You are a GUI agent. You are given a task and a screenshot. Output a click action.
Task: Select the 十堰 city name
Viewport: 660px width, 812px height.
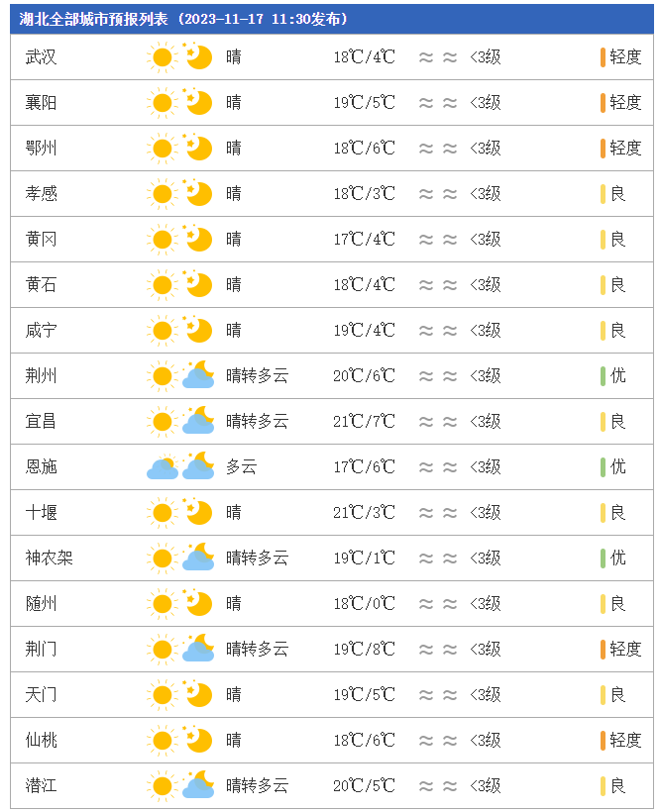[x=41, y=513]
